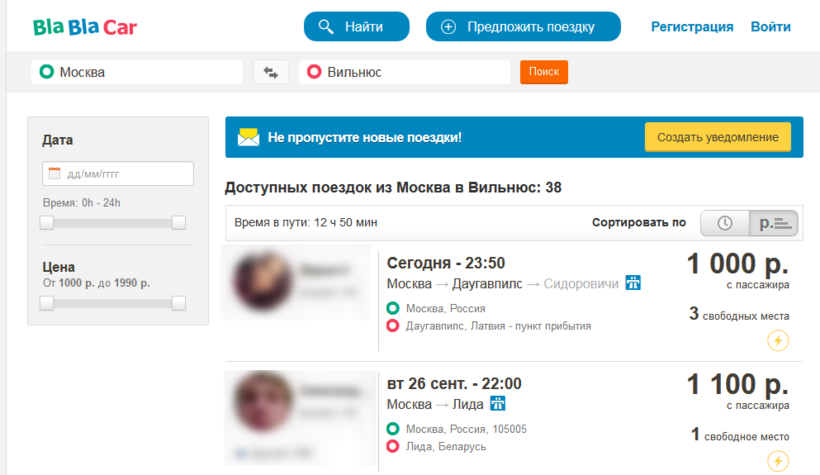Screen dimensions: 820x475
Task: Click the highway icon on Лида trip
Action: [x=498, y=404]
